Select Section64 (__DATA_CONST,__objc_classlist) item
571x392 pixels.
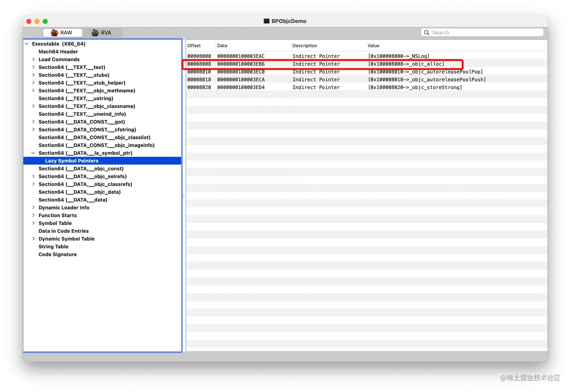94,137
